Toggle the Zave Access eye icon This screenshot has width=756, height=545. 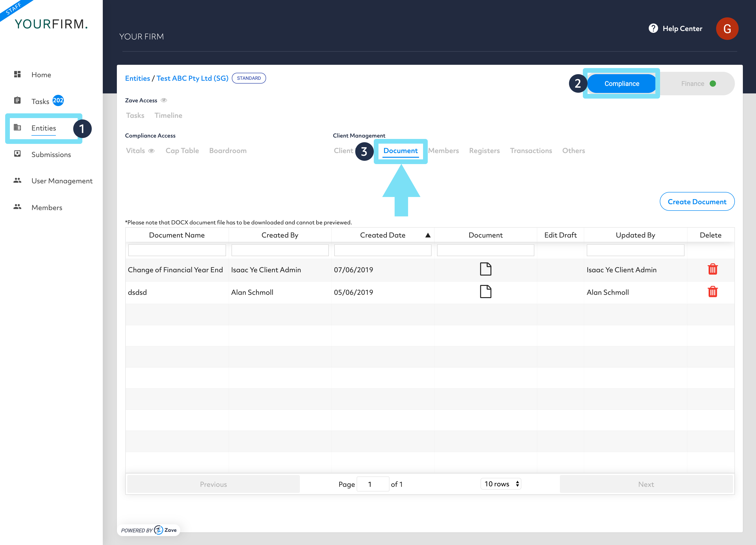point(164,100)
